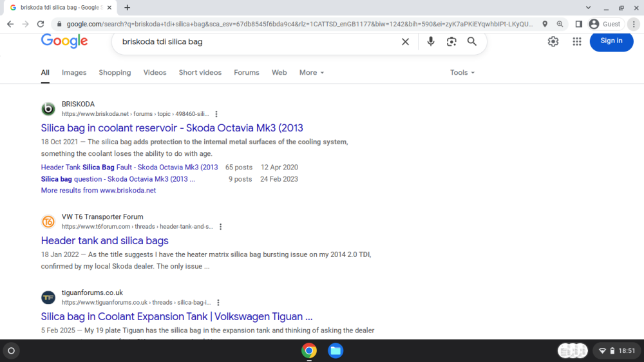
Task: Click the tiguanforums.co.uk favicon
Action: click(48, 298)
